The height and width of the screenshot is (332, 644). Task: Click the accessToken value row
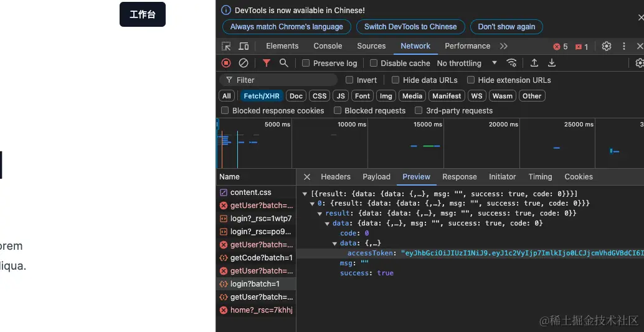coord(470,253)
